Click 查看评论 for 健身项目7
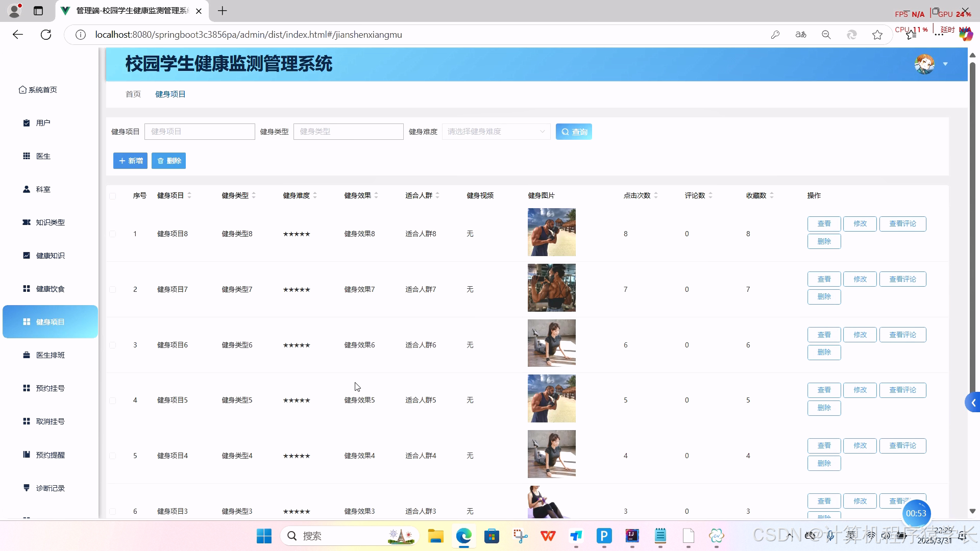Image resolution: width=980 pixels, height=551 pixels. [x=902, y=279]
